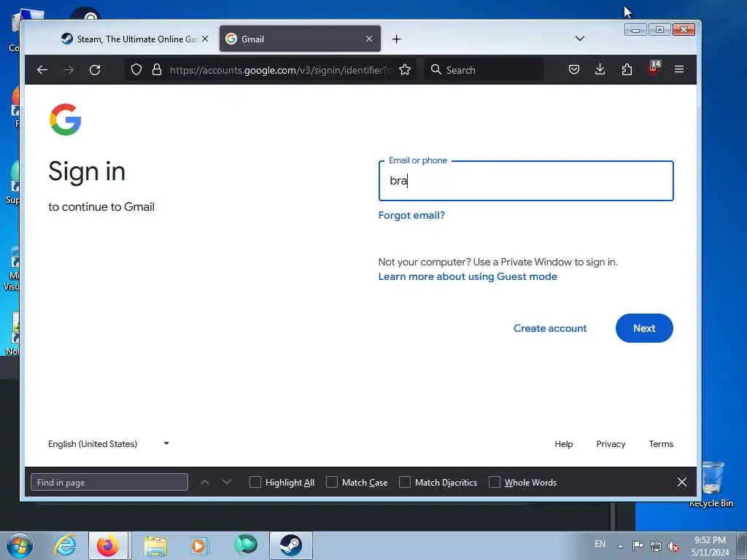Close the Gmail tab

coord(368,39)
